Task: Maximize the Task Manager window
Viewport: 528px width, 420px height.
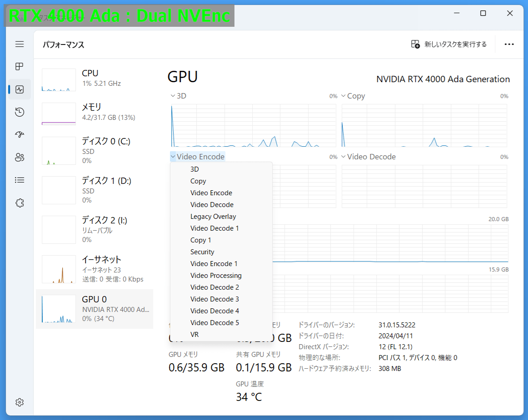Action: pyautogui.click(x=483, y=13)
